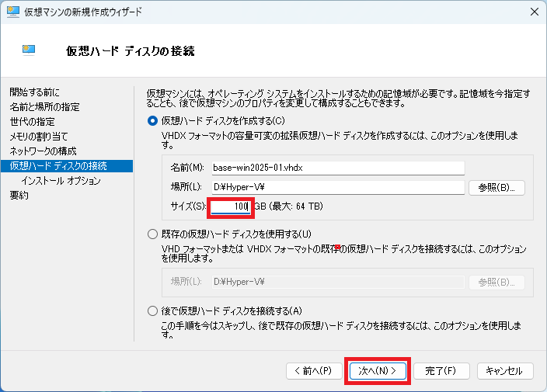Go to 名前と場所の指定 step

(44, 106)
